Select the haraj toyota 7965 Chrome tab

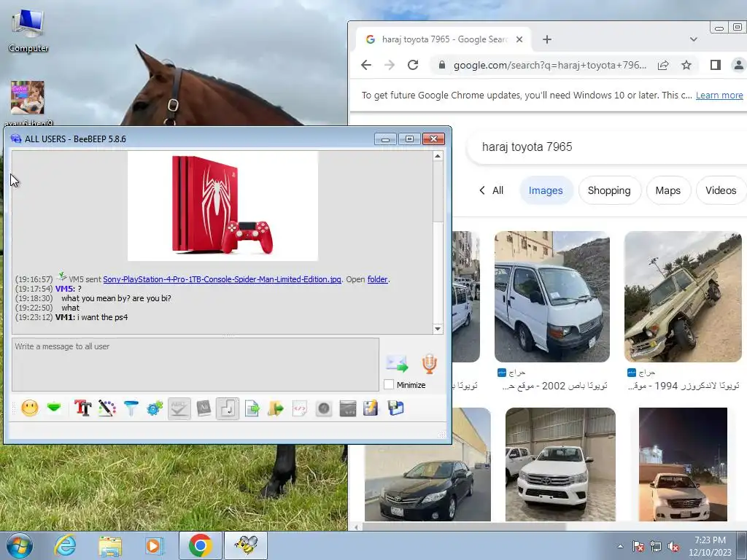pyautogui.click(x=443, y=39)
